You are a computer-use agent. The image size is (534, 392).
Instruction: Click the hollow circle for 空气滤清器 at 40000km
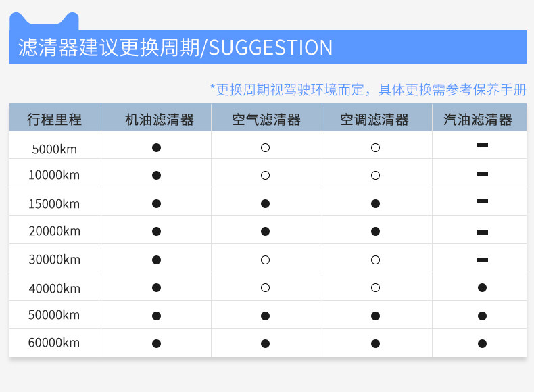click(265, 287)
